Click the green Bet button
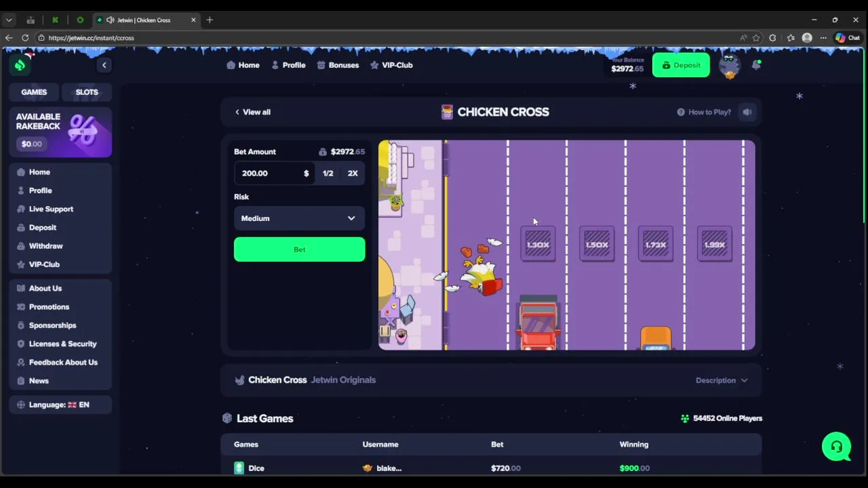This screenshot has height=488, width=868. tap(299, 249)
